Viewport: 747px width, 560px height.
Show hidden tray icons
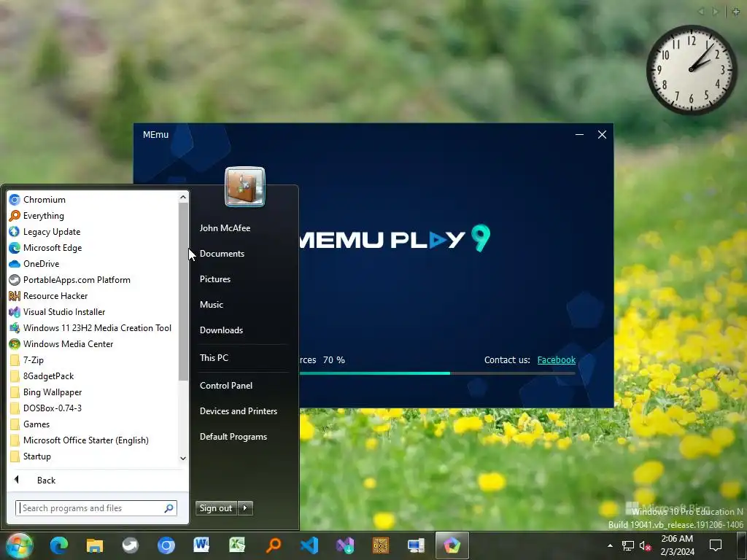(611, 545)
